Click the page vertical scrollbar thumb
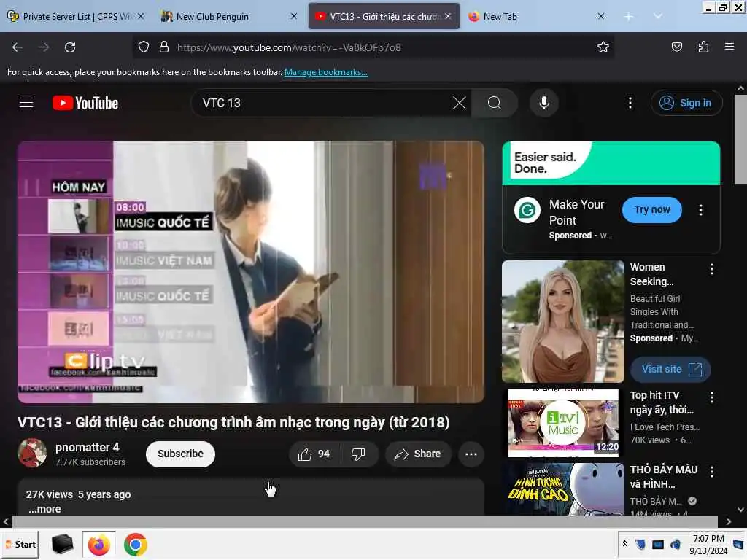Viewport: 747px width, 560px height. pyautogui.click(x=740, y=139)
